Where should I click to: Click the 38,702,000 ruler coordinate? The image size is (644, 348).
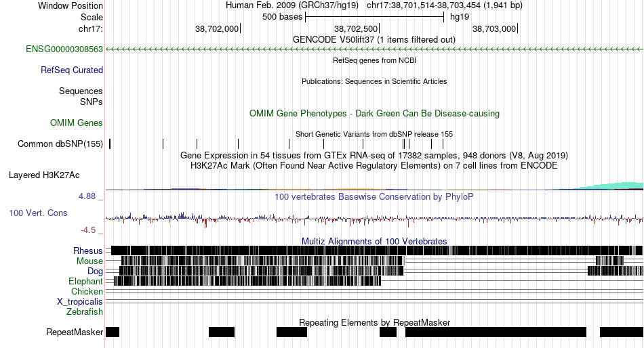tap(217, 28)
